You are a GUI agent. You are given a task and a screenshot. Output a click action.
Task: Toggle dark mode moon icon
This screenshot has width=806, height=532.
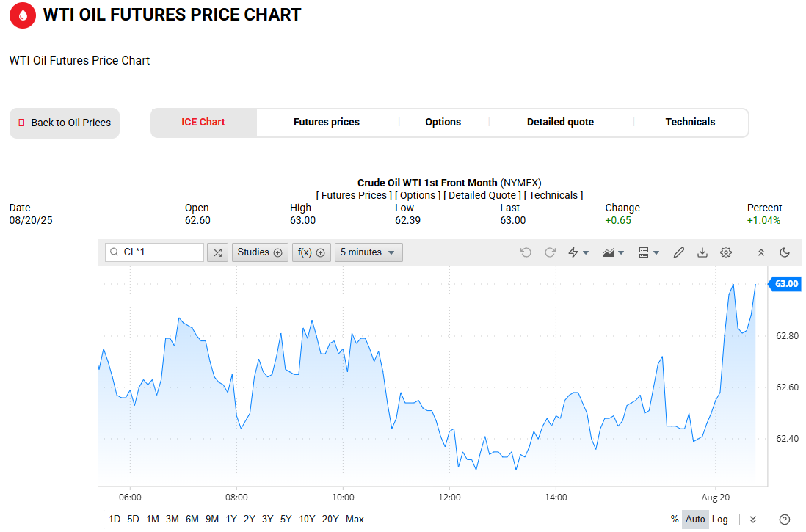click(785, 252)
